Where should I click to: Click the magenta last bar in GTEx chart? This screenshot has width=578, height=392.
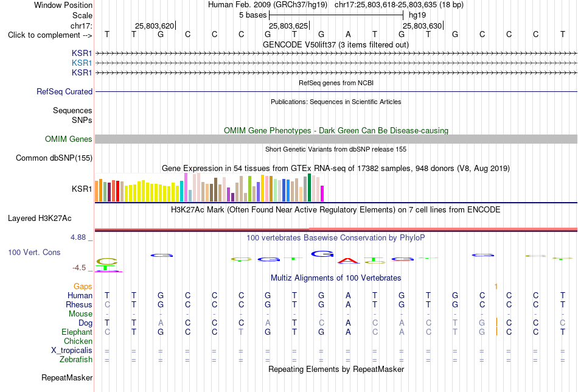[322, 194]
